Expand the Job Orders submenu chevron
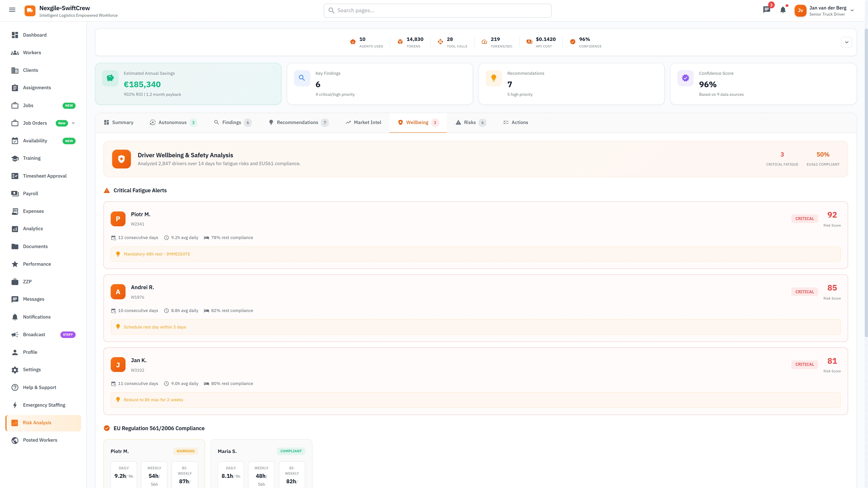The height and width of the screenshot is (488, 868). click(73, 123)
